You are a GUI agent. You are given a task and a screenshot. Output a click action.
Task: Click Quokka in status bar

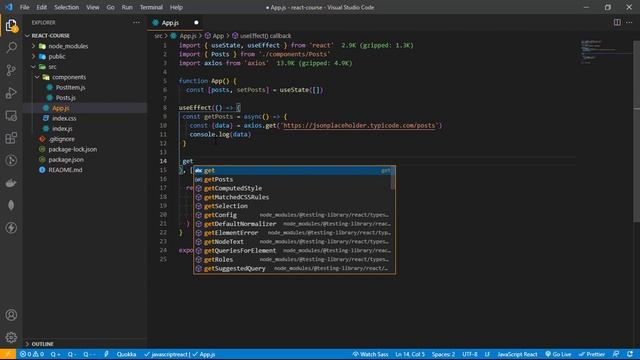[x=126, y=354]
